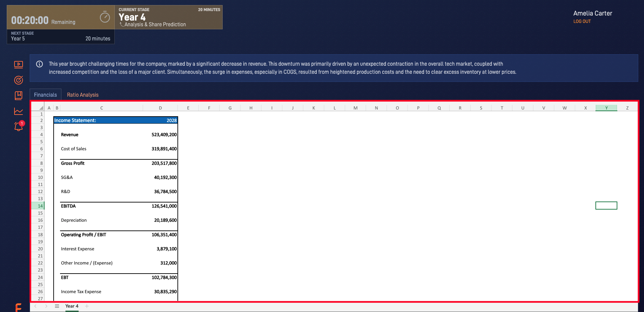Click the EBT label cell
This screenshot has width=644, height=312.
[65, 278]
